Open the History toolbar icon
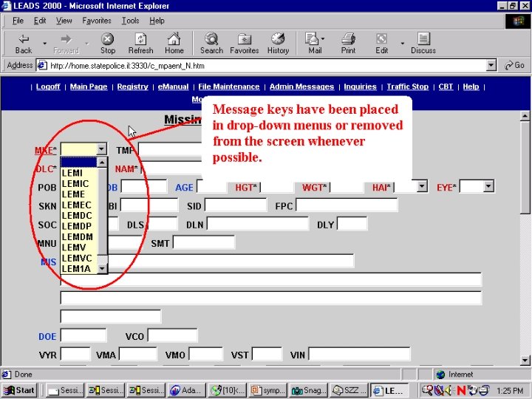 click(x=278, y=39)
